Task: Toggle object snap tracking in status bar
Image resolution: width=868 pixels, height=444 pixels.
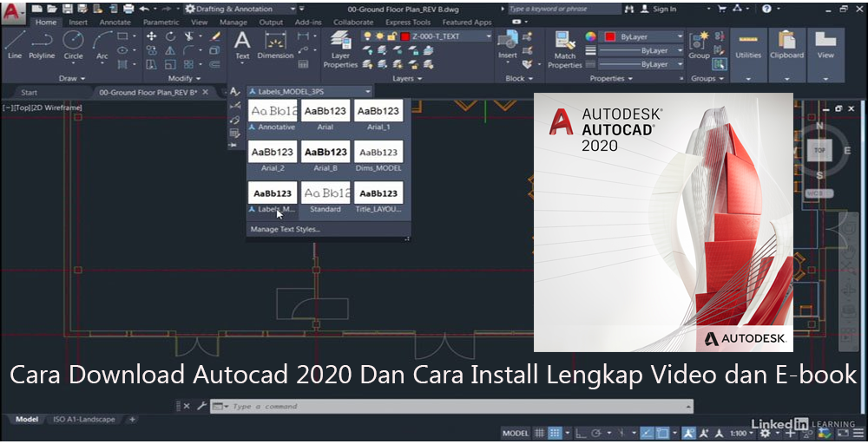Action: (x=647, y=433)
